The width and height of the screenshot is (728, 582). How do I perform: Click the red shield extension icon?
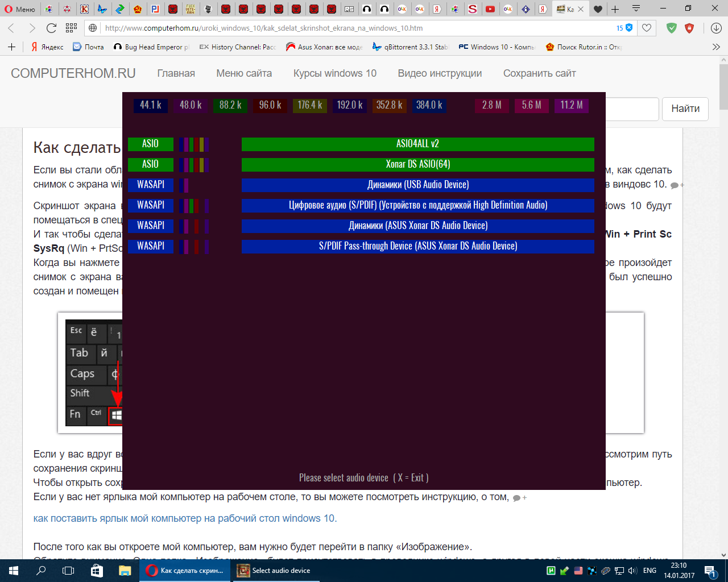(690, 28)
